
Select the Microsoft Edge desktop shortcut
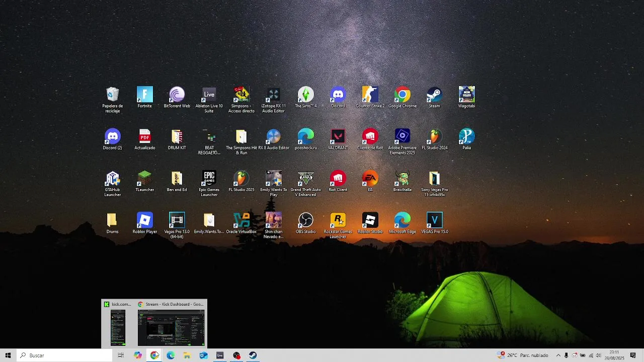tap(403, 223)
